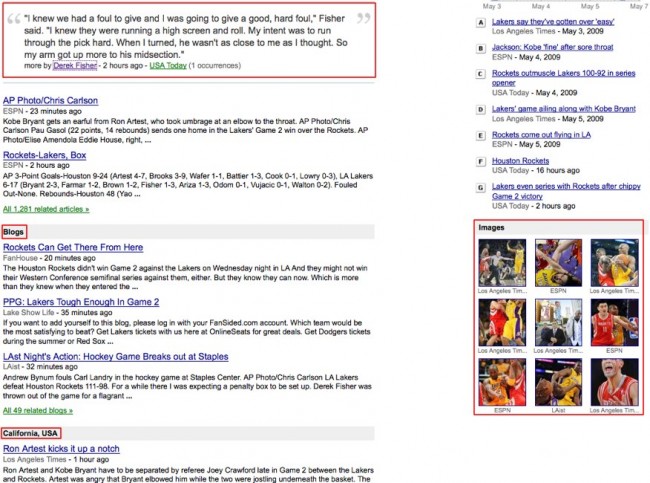Screen dimensions: 650x483
Task: Open AP Photo/Chris Carlson article
Action: 51,100
